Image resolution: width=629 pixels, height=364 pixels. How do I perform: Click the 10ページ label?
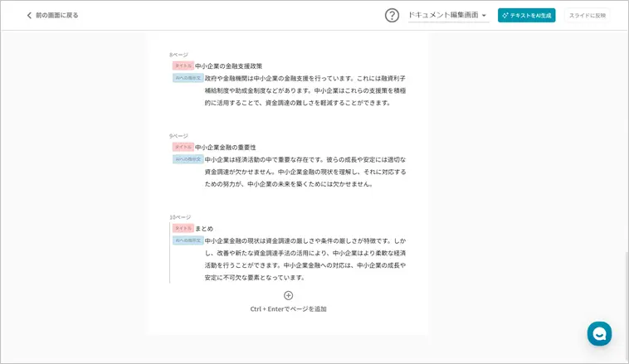(x=180, y=217)
